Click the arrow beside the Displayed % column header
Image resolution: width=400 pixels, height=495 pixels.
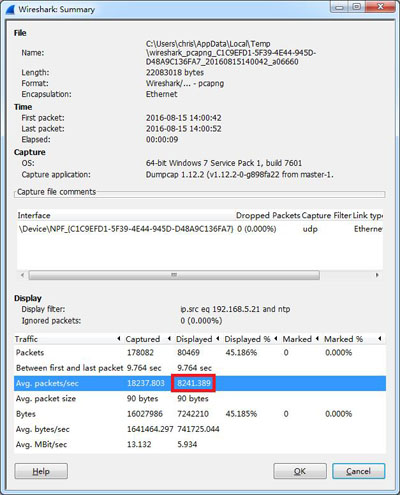(x=218, y=339)
